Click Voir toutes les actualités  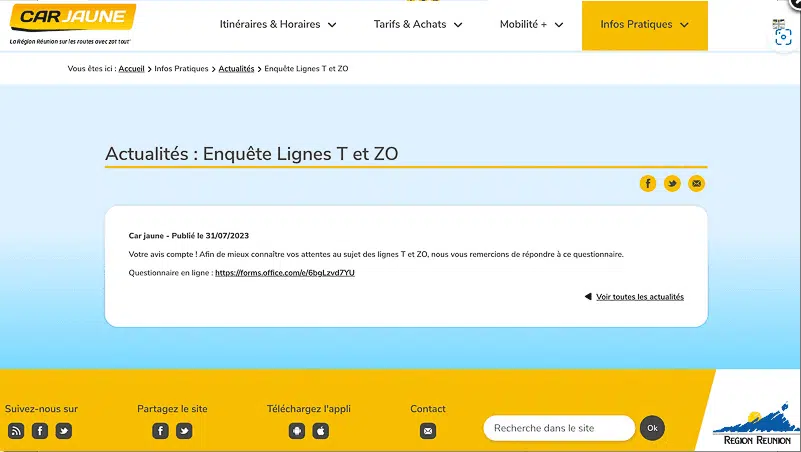(639, 297)
